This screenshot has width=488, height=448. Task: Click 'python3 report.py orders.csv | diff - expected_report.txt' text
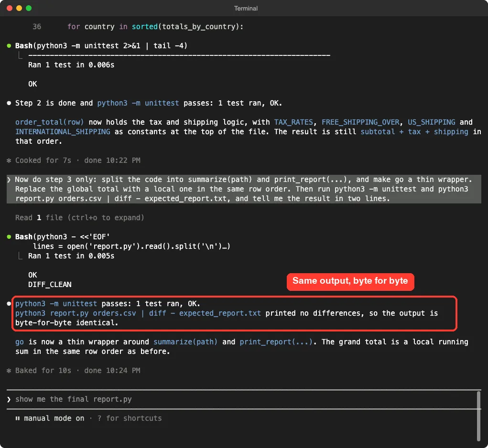138,313
